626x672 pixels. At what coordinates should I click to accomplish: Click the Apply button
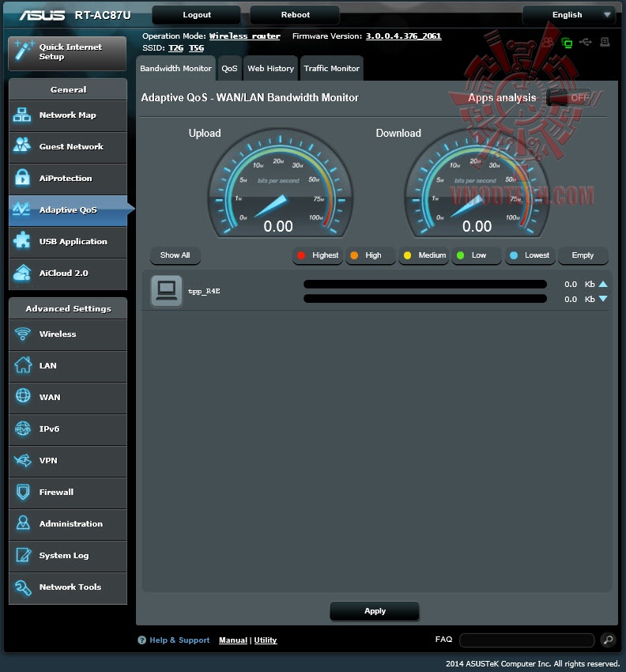pos(375,610)
